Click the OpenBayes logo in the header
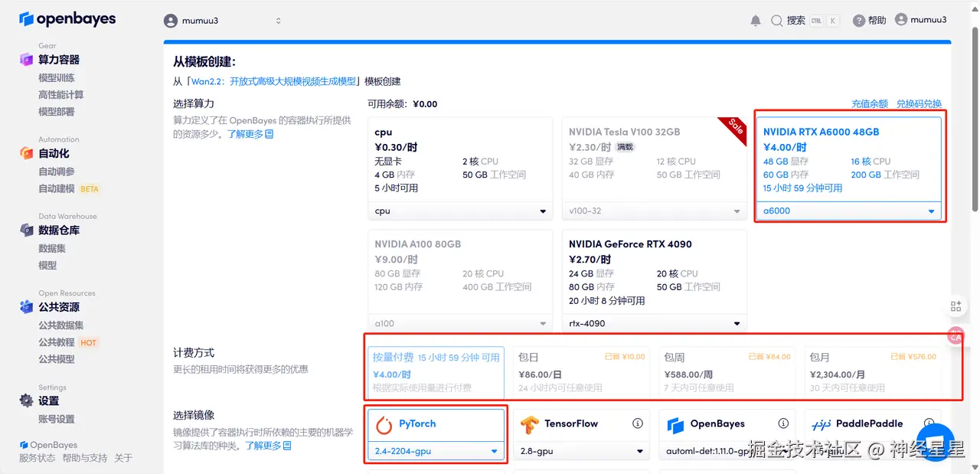This screenshot has width=980, height=474. pyautogui.click(x=67, y=18)
